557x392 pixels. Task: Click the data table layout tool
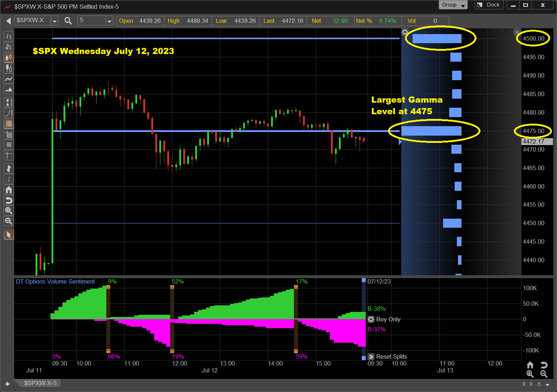click(x=9, y=135)
